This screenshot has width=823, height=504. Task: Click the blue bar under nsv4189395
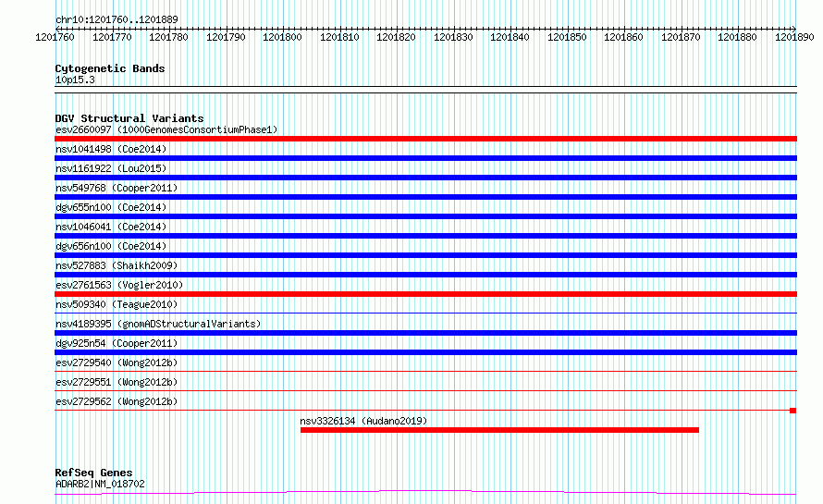tap(425, 333)
